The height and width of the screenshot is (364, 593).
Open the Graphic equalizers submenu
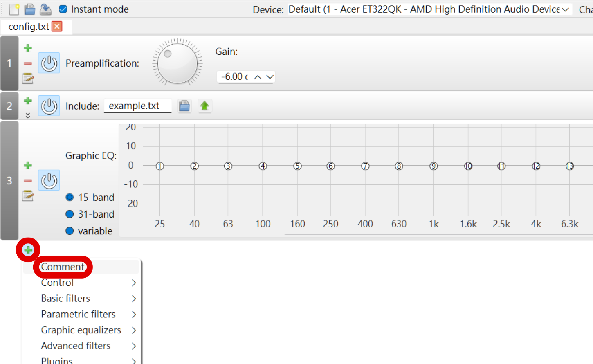(x=82, y=330)
